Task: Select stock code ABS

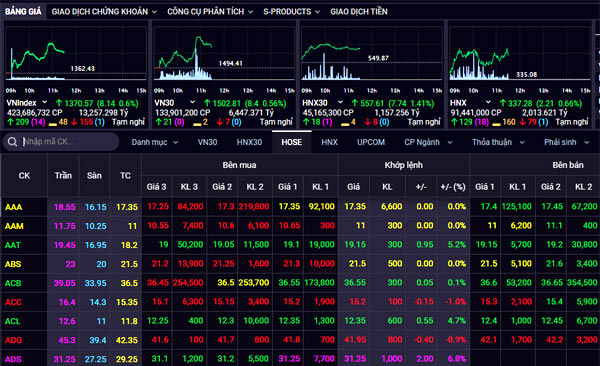Action: click(x=13, y=264)
